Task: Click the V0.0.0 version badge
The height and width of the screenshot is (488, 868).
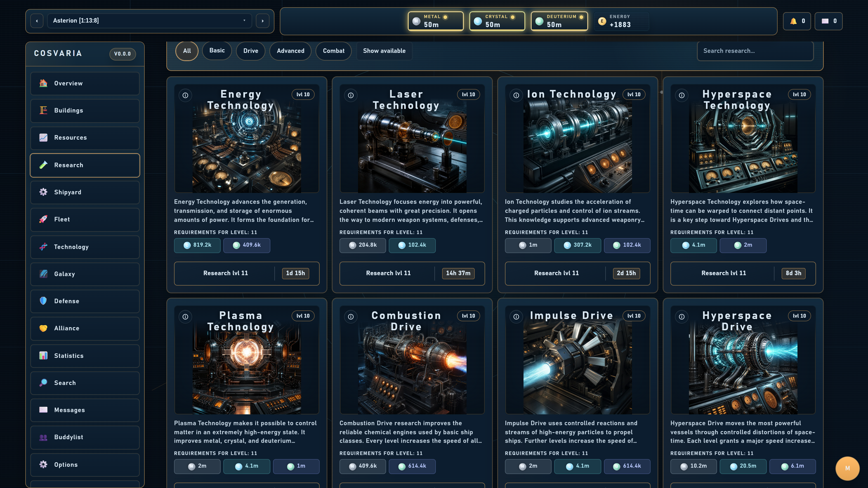Action: coord(122,54)
